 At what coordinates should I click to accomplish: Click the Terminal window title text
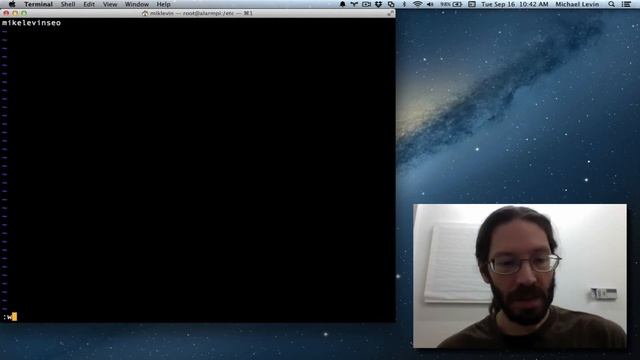(201, 13)
